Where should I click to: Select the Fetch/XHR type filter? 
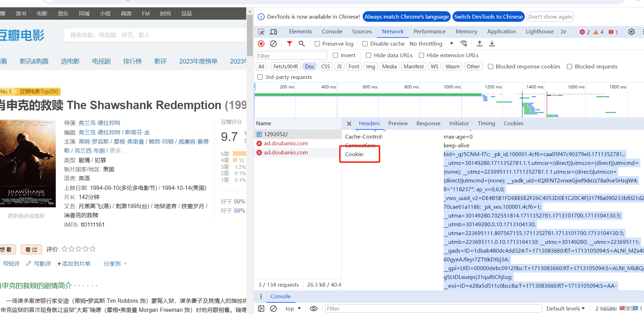(x=286, y=66)
